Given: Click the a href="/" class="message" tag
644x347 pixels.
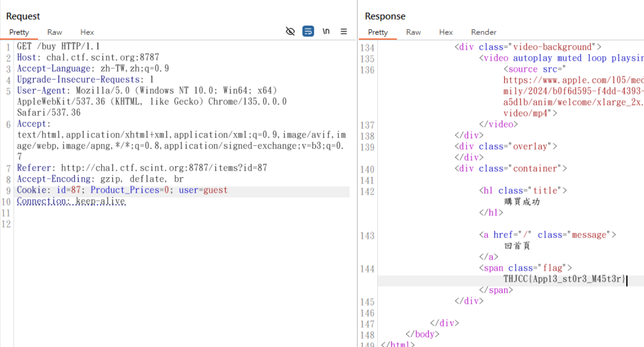Looking at the screenshot, I should (x=547, y=235).
